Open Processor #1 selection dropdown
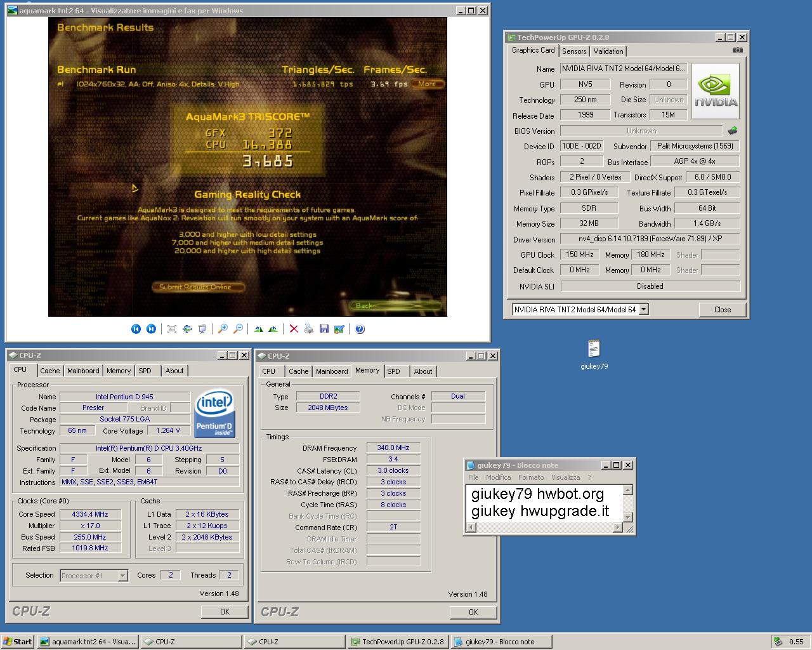 pyautogui.click(x=123, y=576)
